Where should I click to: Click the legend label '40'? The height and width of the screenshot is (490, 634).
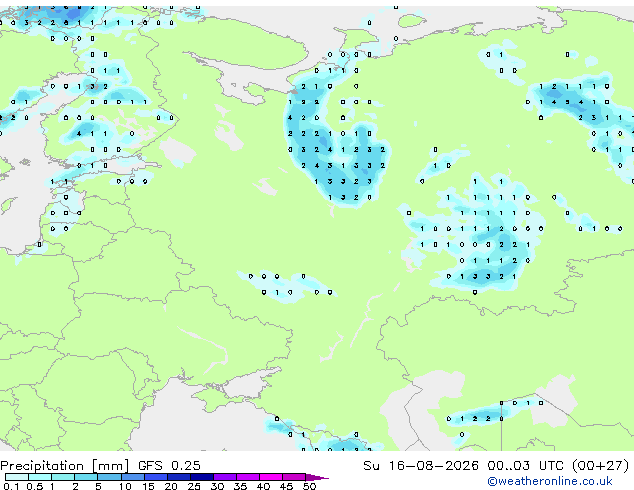[x=263, y=486]
